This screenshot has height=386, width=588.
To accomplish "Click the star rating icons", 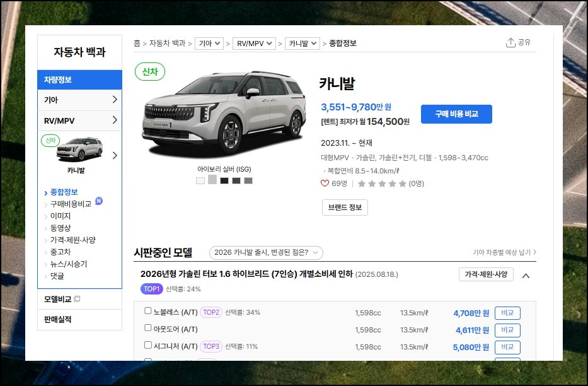I will [382, 184].
